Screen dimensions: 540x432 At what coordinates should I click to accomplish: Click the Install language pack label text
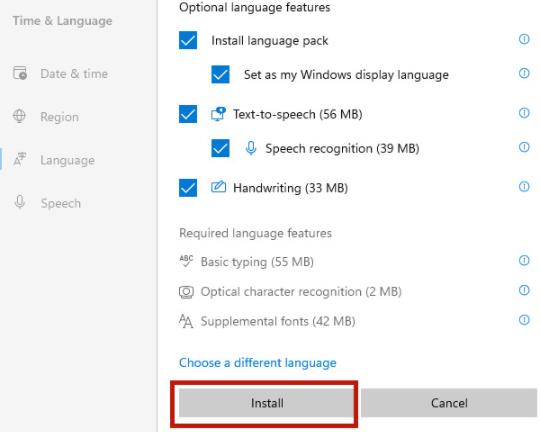click(x=270, y=41)
